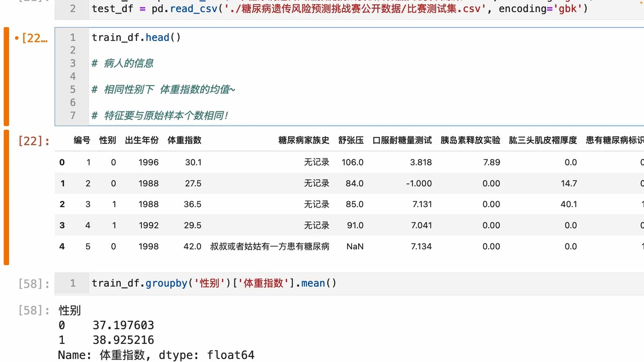
Task: Click the glucose test value 7.041
Action: pos(422,225)
